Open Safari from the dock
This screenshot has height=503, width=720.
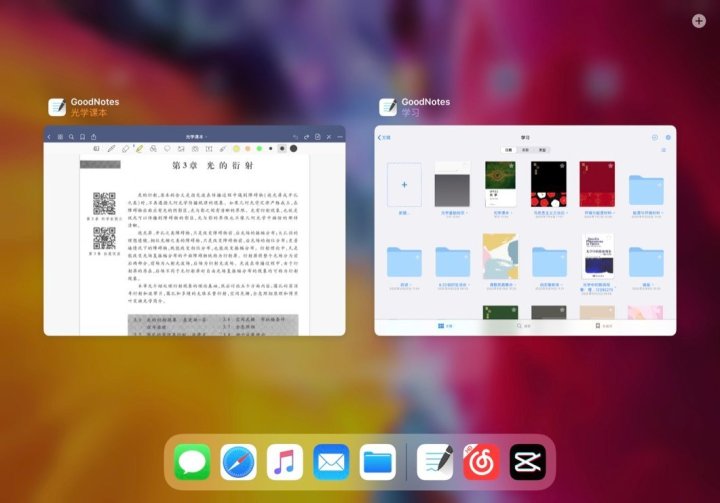[x=239, y=462]
